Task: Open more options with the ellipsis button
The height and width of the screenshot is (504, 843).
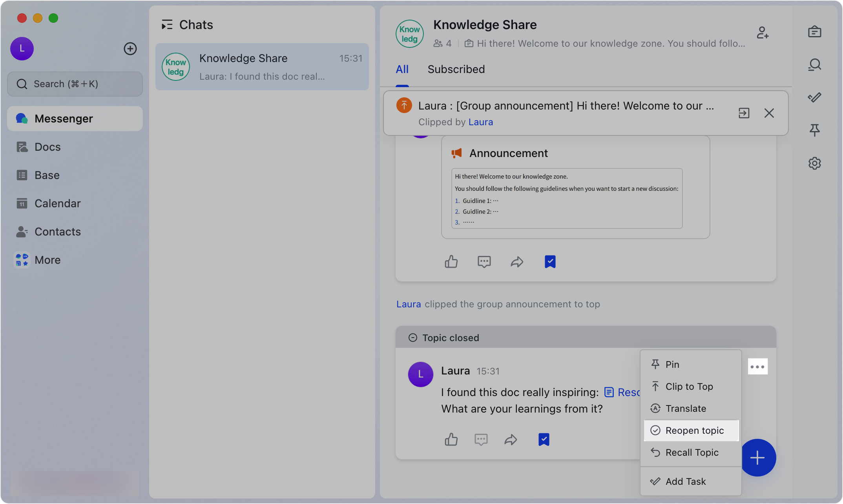Action: (x=757, y=366)
